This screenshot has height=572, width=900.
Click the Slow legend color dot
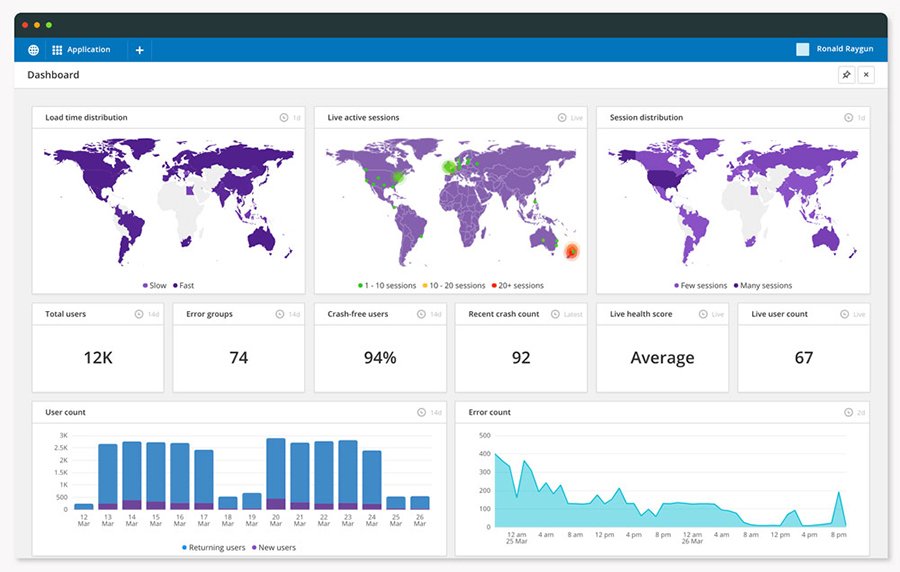click(x=145, y=286)
